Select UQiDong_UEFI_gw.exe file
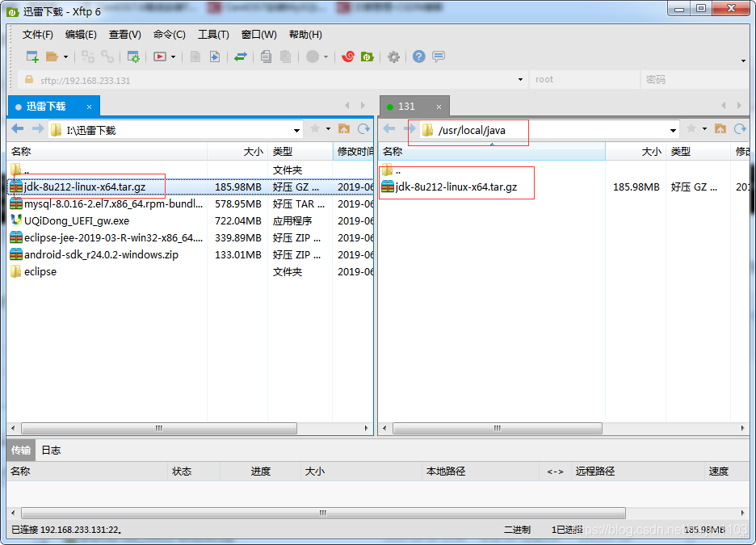The image size is (756, 545). point(191,220)
